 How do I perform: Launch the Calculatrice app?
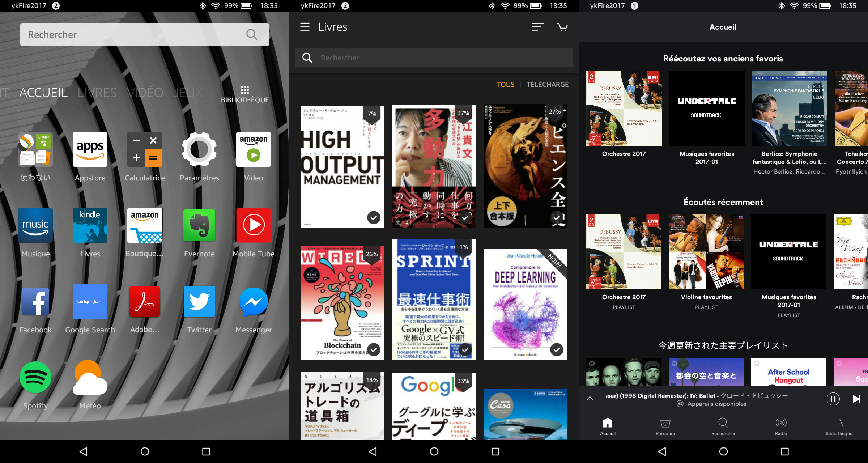[x=145, y=149]
